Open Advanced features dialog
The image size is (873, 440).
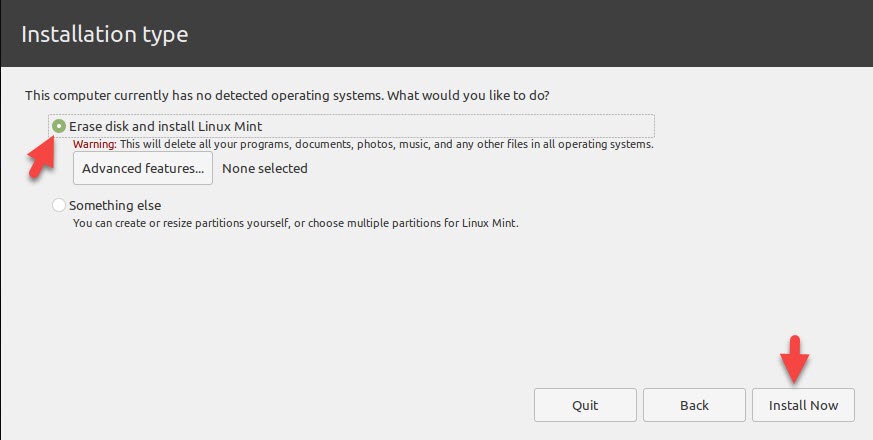click(x=143, y=168)
